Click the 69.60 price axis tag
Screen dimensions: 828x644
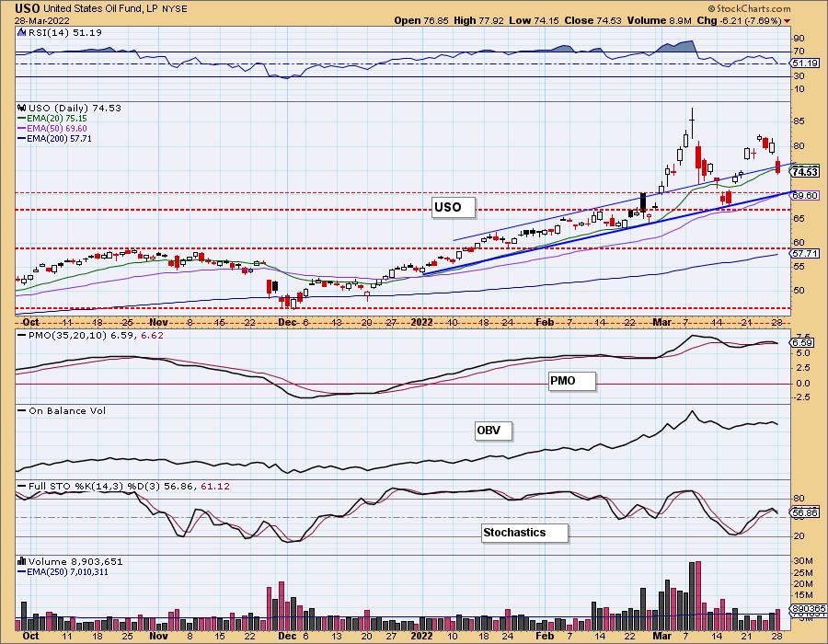[x=805, y=195]
